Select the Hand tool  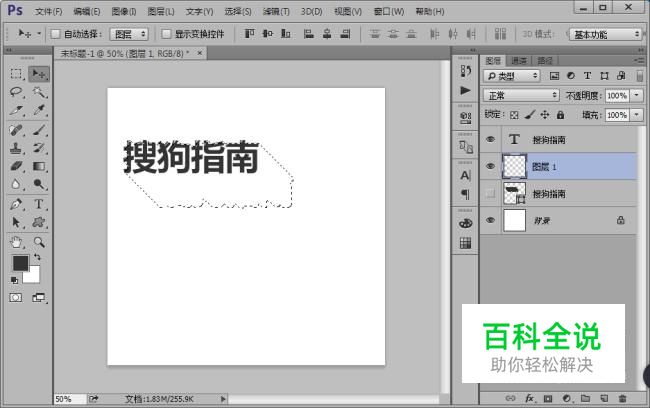click(16, 242)
